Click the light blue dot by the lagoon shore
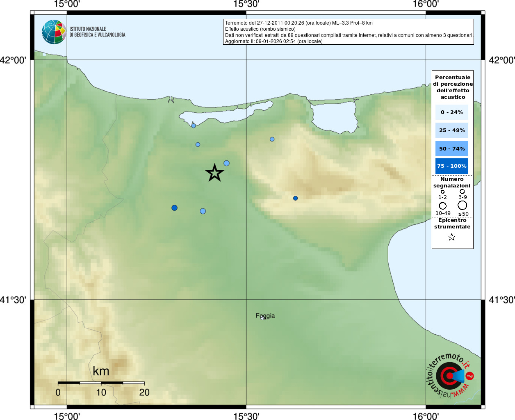 click(194, 126)
